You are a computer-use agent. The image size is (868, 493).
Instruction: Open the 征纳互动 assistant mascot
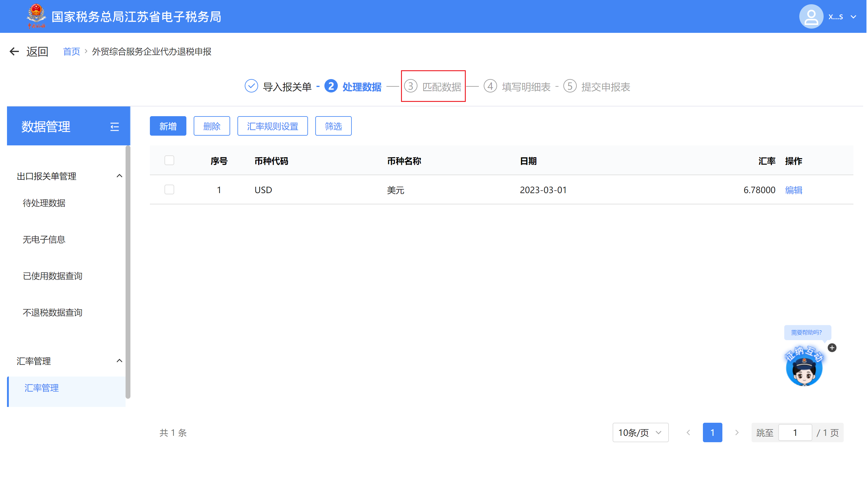(x=804, y=368)
